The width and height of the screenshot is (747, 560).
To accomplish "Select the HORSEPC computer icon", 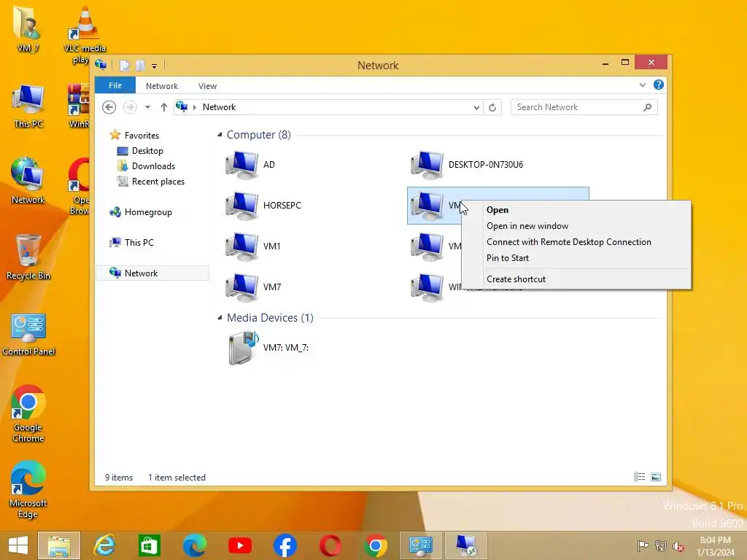I will click(241, 206).
